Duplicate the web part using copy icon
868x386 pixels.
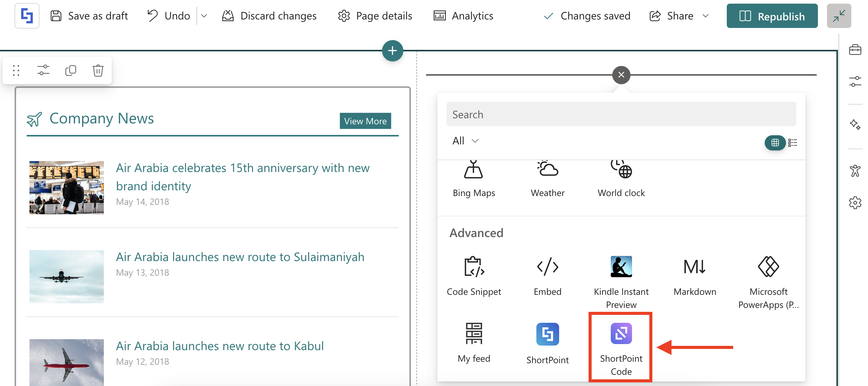[70, 71]
